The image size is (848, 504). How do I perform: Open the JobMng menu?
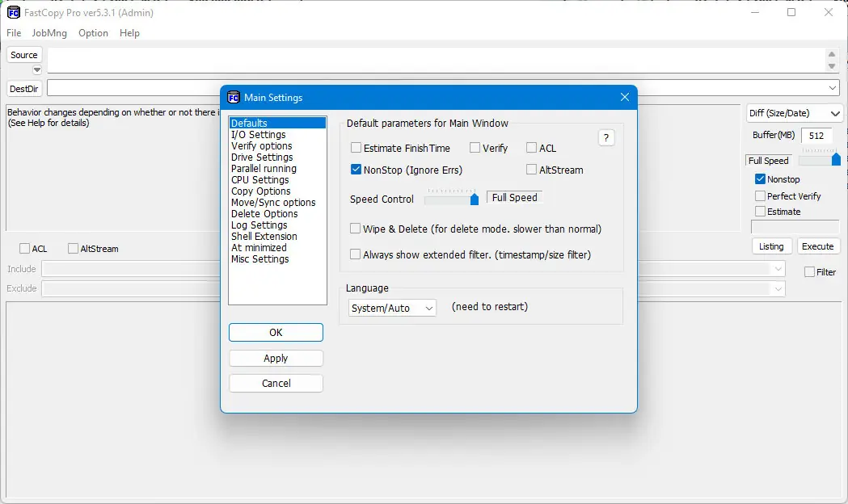tap(49, 33)
